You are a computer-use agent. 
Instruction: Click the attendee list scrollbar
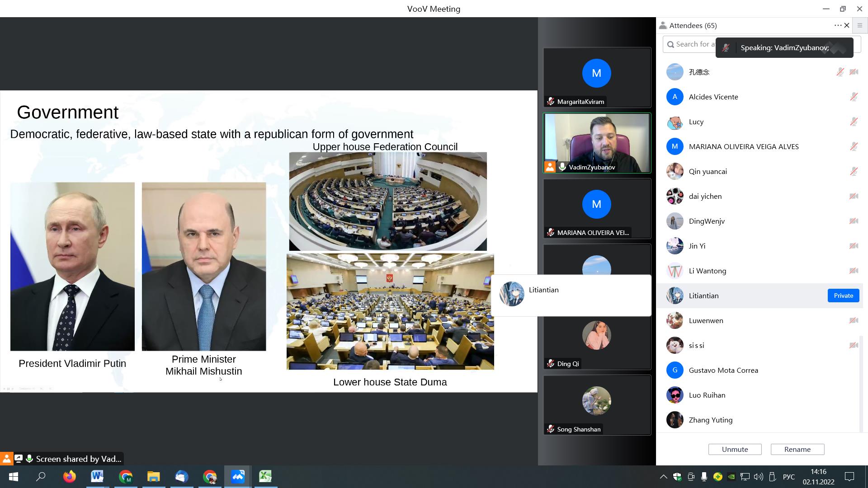(x=861, y=383)
